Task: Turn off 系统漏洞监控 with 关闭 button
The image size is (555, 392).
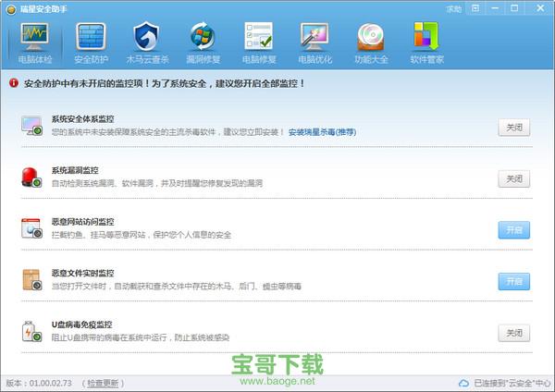Action: coord(513,178)
